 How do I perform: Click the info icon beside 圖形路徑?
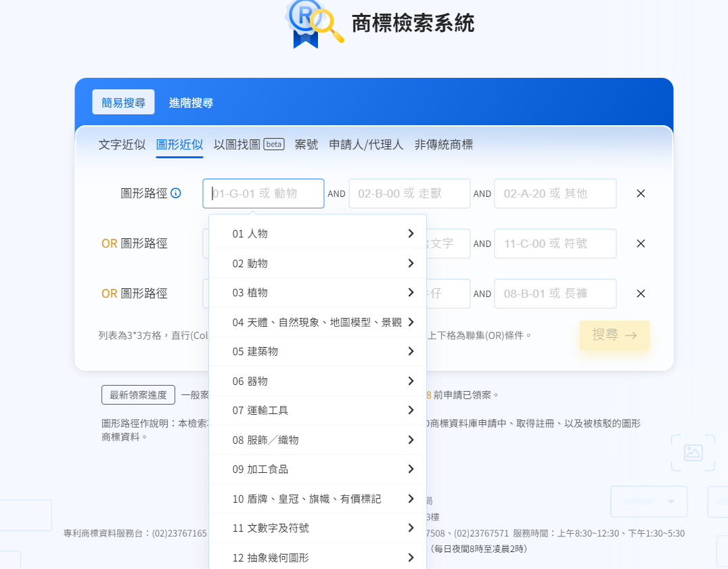coord(176,194)
